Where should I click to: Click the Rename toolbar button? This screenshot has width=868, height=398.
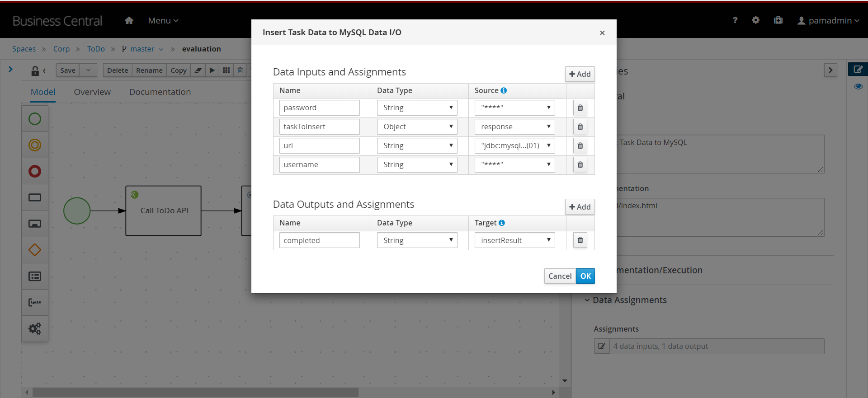pyautogui.click(x=149, y=70)
